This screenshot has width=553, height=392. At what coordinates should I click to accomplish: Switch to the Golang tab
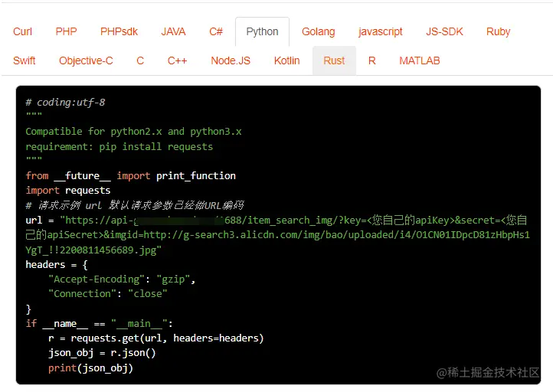tap(318, 31)
